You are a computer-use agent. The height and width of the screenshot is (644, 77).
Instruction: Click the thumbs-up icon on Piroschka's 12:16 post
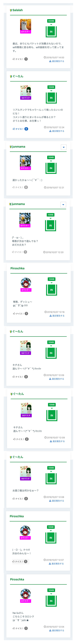pos(14,313)
